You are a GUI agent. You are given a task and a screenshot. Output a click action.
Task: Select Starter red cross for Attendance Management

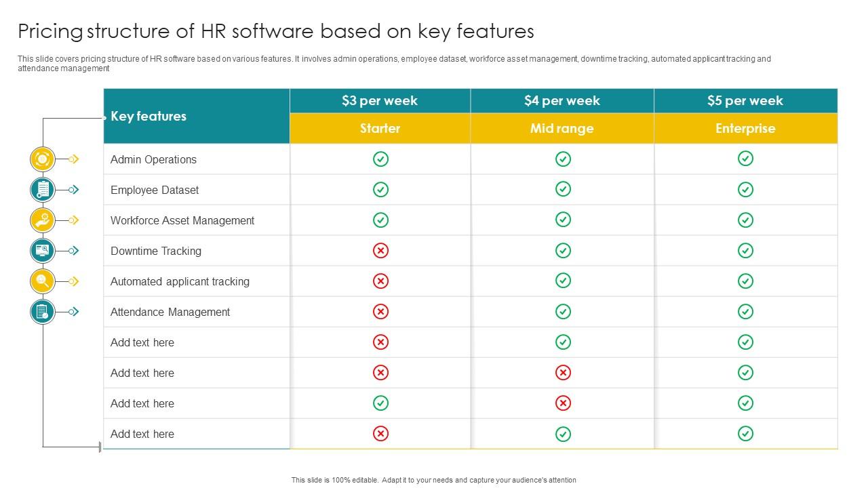tap(381, 312)
